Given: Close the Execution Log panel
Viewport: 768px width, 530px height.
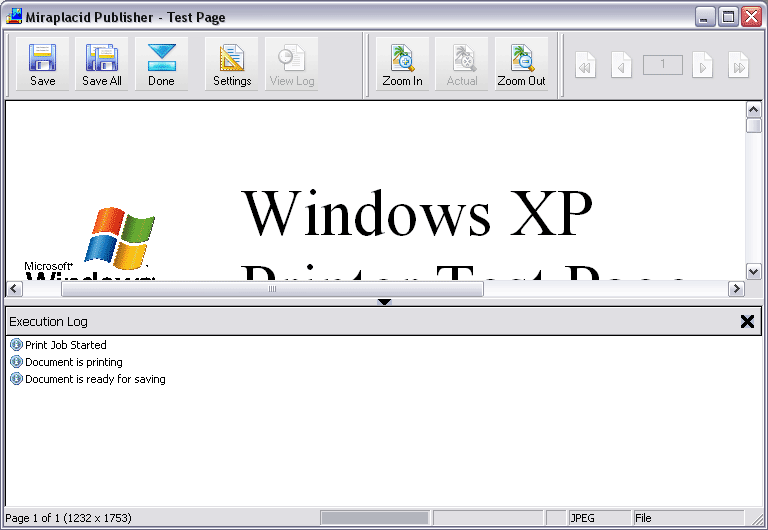Looking at the screenshot, I should [747, 321].
